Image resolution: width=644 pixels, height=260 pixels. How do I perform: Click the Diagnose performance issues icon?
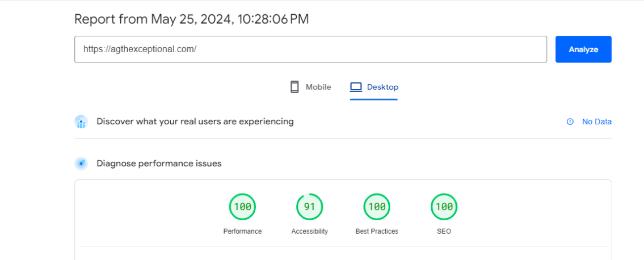click(x=81, y=163)
